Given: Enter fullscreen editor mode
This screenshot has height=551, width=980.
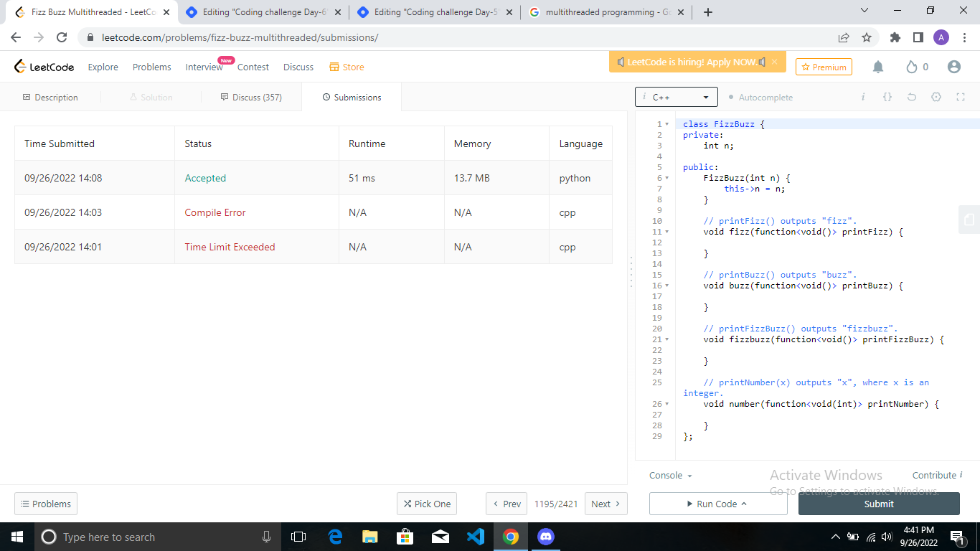Looking at the screenshot, I should coord(961,97).
